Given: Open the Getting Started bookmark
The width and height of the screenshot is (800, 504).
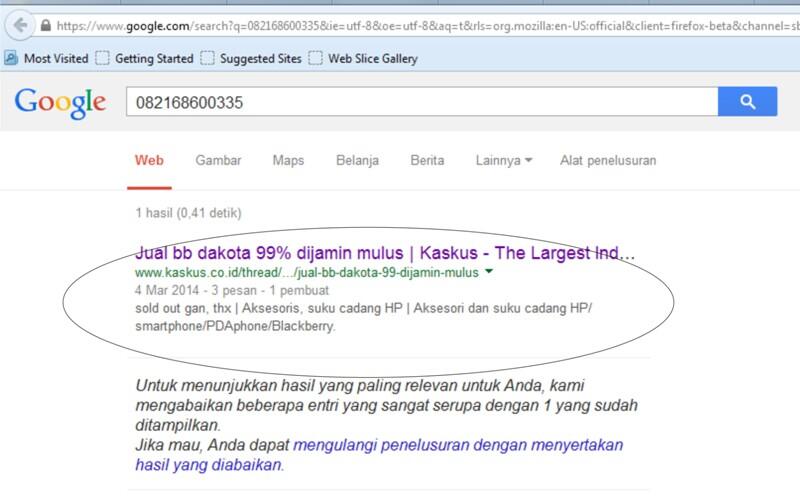Looking at the screenshot, I should click(x=145, y=59).
